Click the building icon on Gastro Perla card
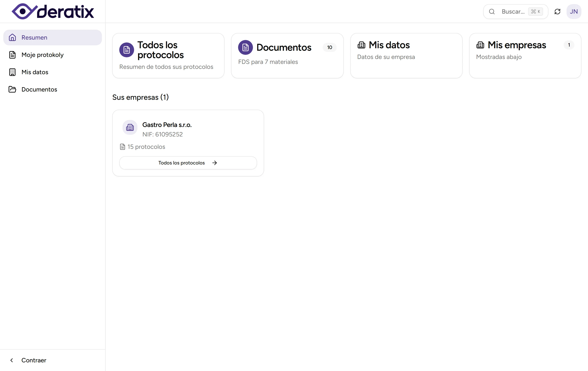This screenshot has height=371, width=588. coord(130,127)
